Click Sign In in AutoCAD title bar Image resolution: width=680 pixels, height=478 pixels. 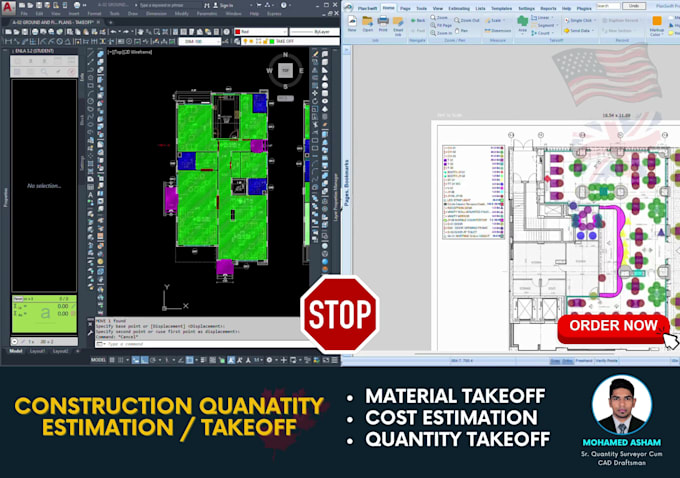point(226,5)
